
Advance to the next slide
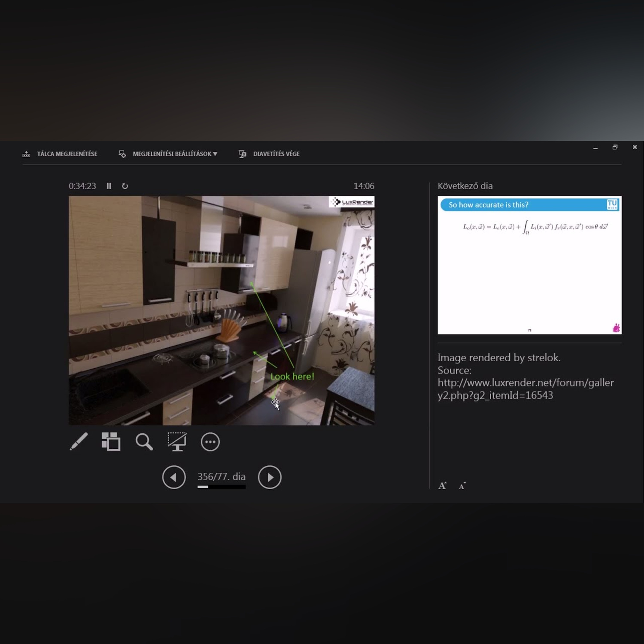270,477
